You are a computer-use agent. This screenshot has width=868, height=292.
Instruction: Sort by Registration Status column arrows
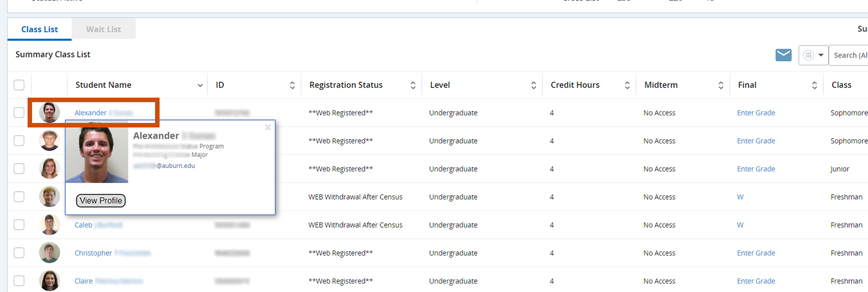coord(413,85)
